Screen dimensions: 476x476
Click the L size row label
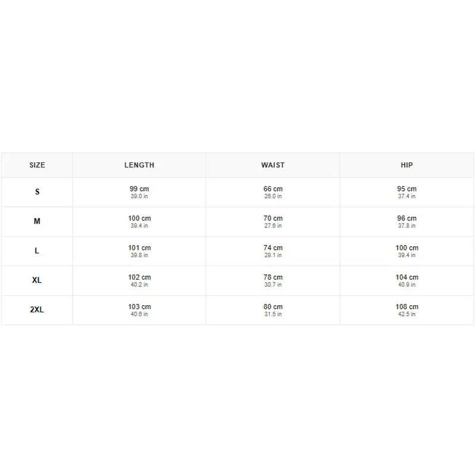pyautogui.click(x=37, y=250)
